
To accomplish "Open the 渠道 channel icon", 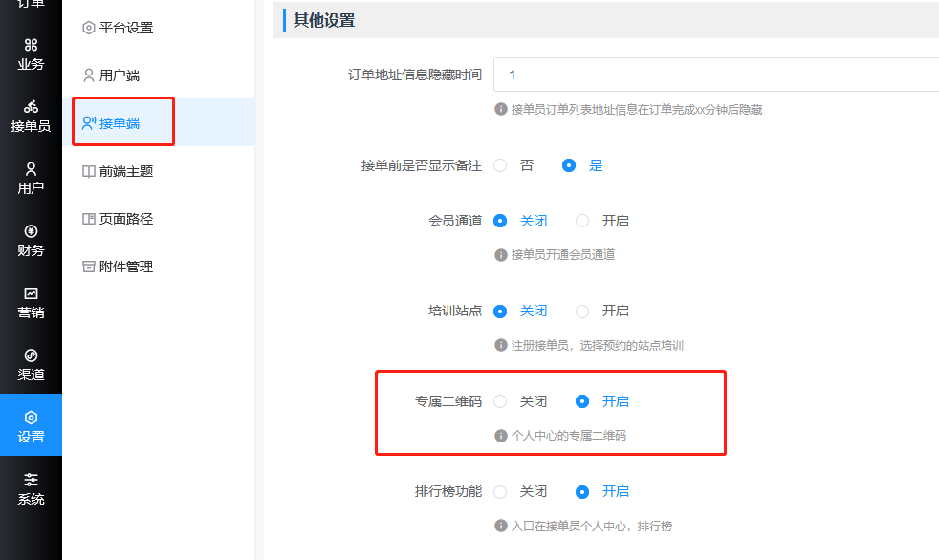I will click(x=32, y=355).
